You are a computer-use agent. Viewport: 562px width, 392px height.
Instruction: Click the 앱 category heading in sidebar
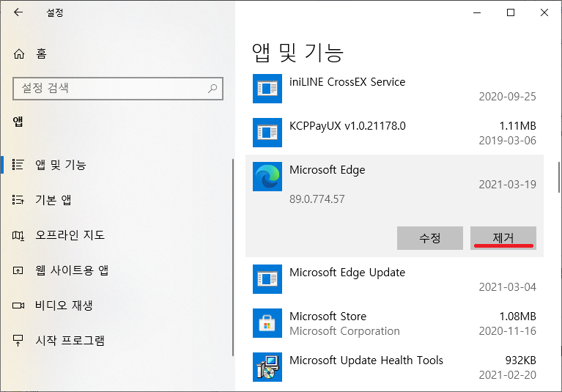18,122
